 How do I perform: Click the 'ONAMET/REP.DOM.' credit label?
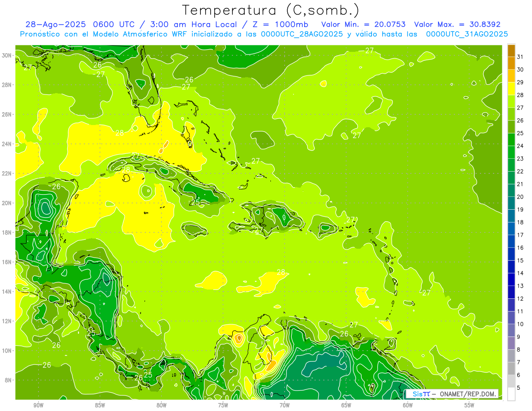click(x=468, y=394)
